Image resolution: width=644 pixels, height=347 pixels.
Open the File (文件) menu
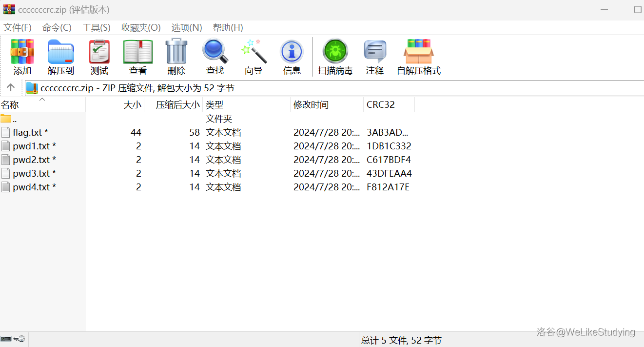click(18, 28)
